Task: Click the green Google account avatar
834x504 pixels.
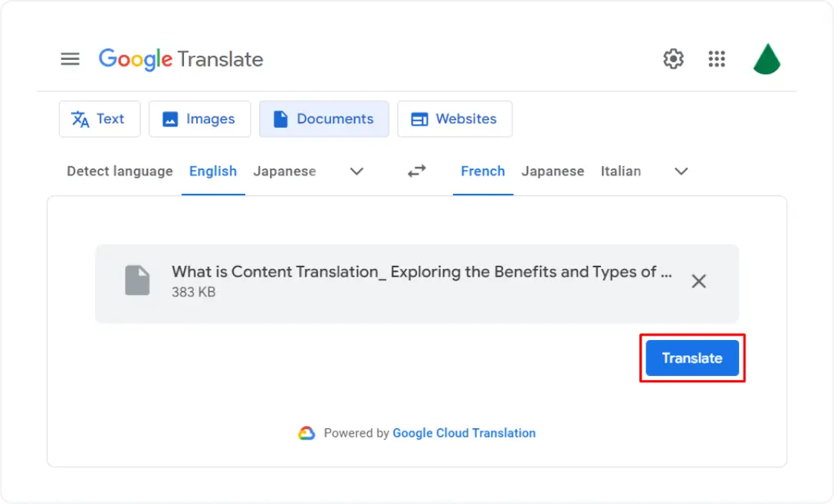Action: pyautogui.click(x=766, y=59)
